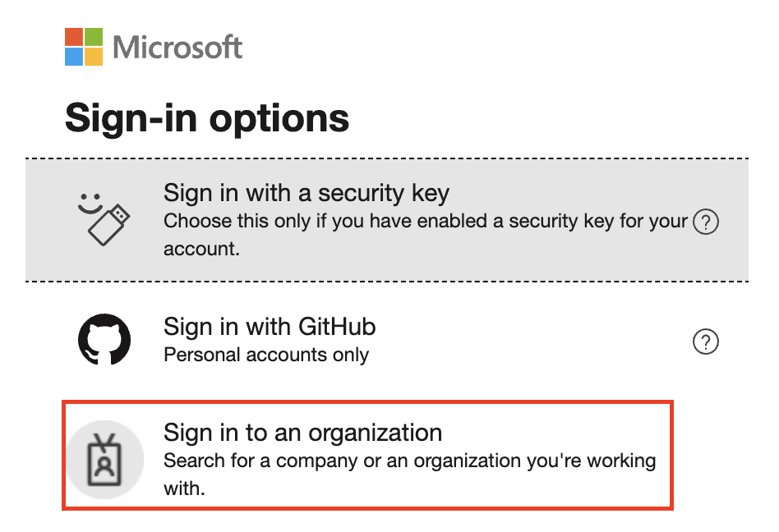
Task: Click the GitHub octocat icon
Action: (x=105, y=339)
